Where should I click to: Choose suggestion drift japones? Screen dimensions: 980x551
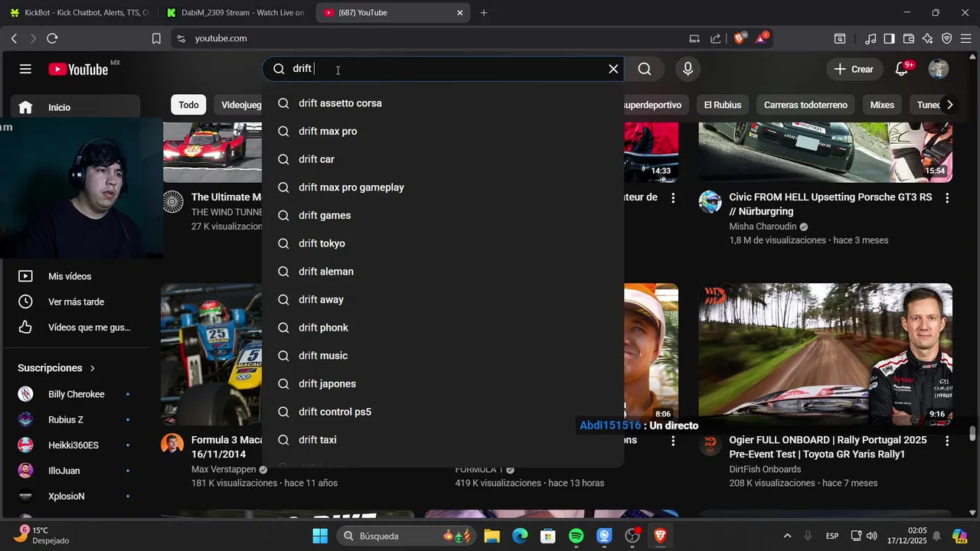tap(443, 384)
